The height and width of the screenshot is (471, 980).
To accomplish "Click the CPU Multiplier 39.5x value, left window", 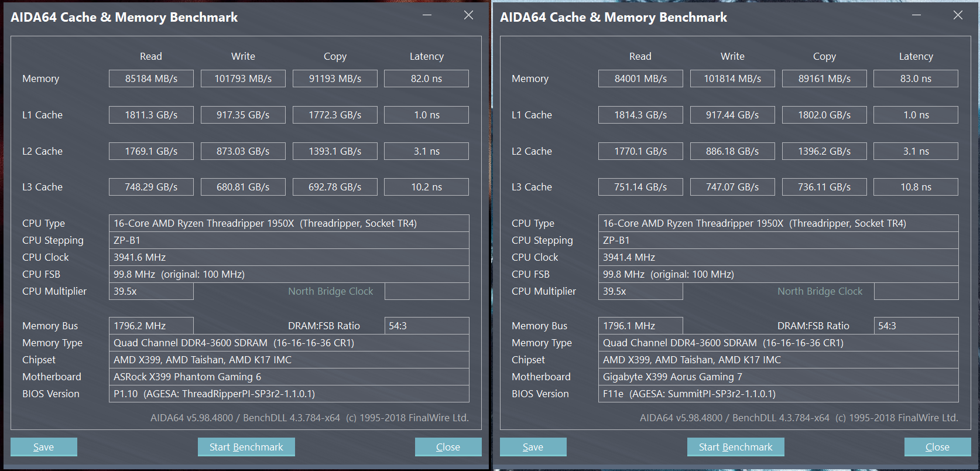I will 151,291.
